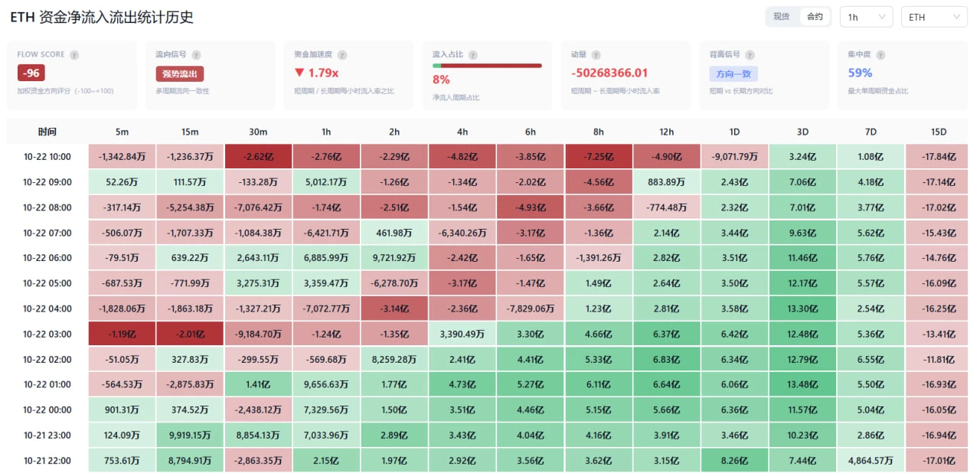Expand the ETH coin selector
The width and height of the screenshot is (980, 473).
coord(934,17)
